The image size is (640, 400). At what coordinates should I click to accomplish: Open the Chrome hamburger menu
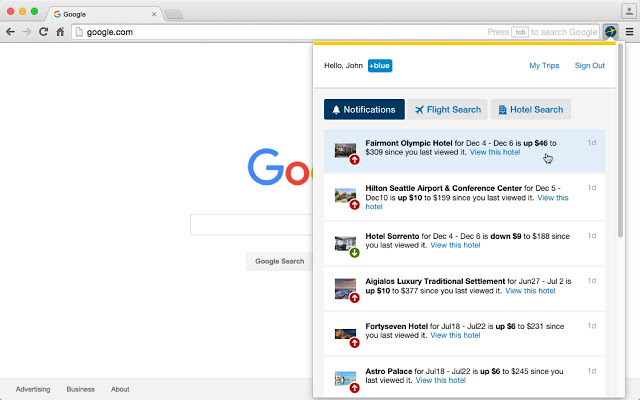point(629,31)
